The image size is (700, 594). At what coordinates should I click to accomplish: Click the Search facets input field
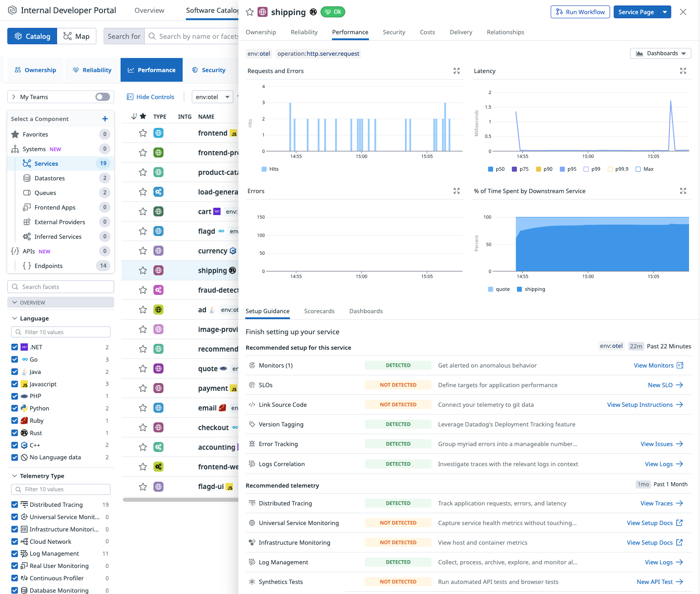[x=61, y=287]
